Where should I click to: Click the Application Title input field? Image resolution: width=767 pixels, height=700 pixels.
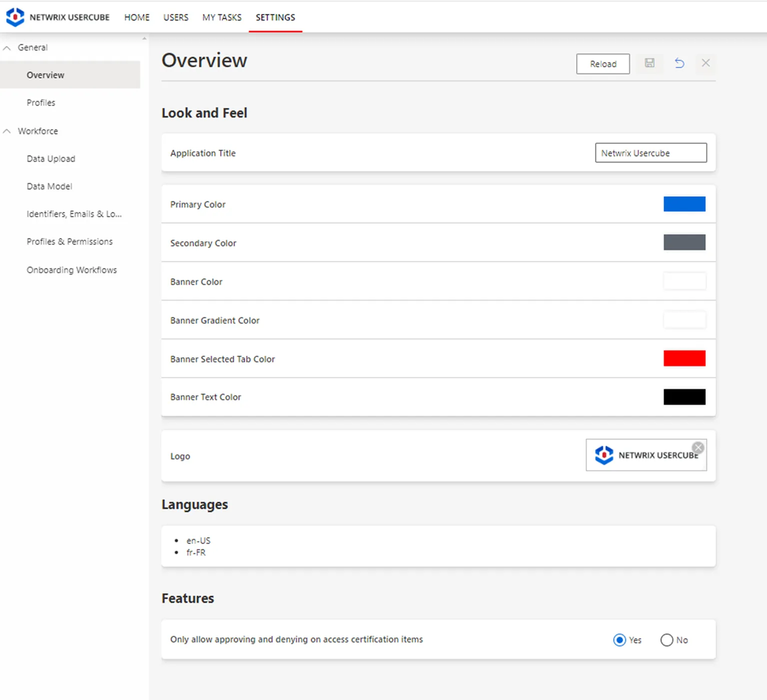tap(651, 153)
